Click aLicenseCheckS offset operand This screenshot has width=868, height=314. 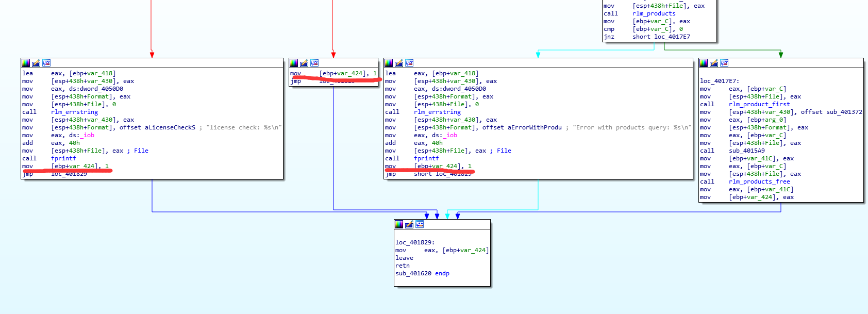[x=157, y=127]
